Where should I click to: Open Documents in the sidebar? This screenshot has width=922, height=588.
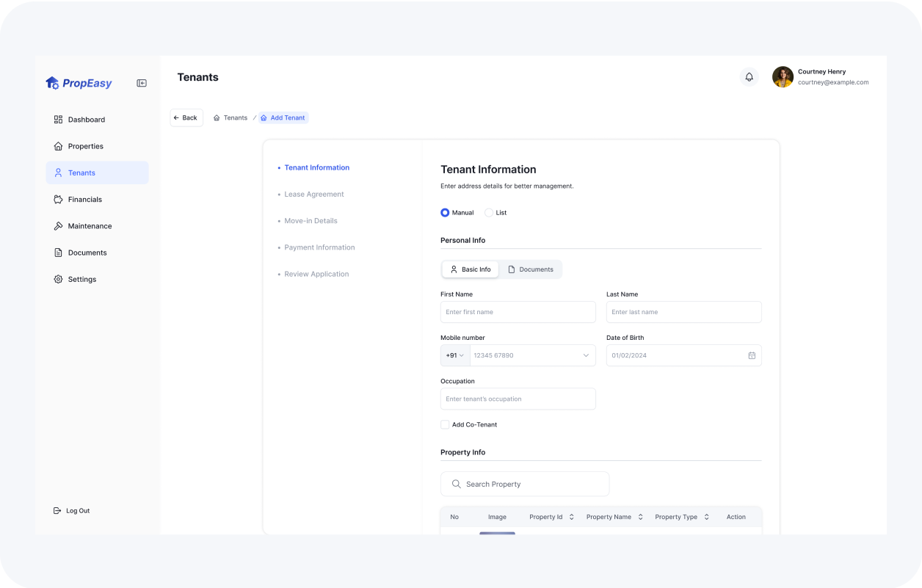coord(97,253)
